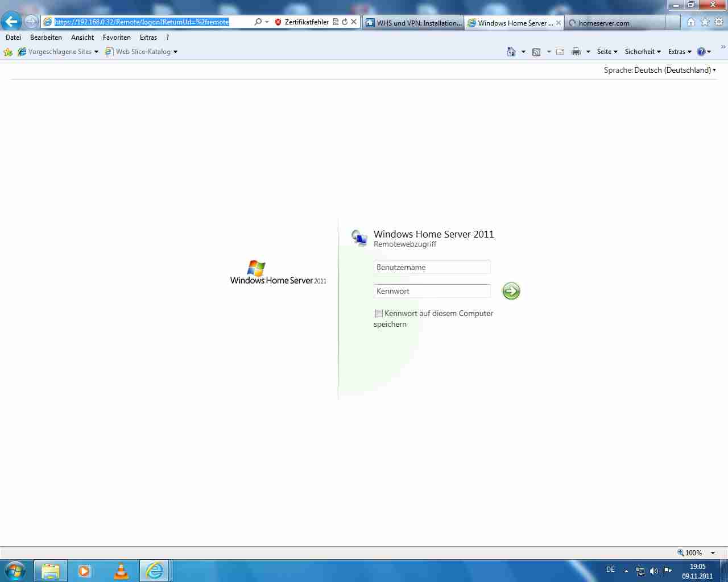The width and height of the screenshot is (728, 582).
Task: Open the ? help menu
Action: [x=167, y=38]
